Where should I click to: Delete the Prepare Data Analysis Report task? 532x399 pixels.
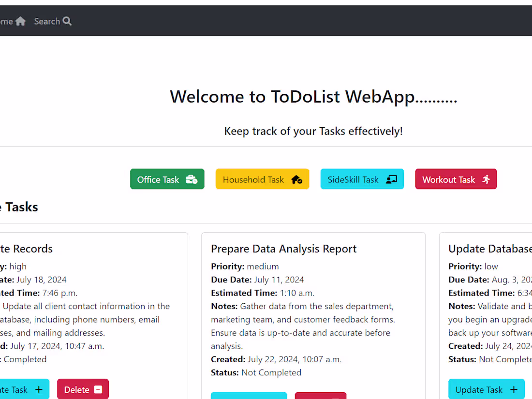tap(321, 398)
